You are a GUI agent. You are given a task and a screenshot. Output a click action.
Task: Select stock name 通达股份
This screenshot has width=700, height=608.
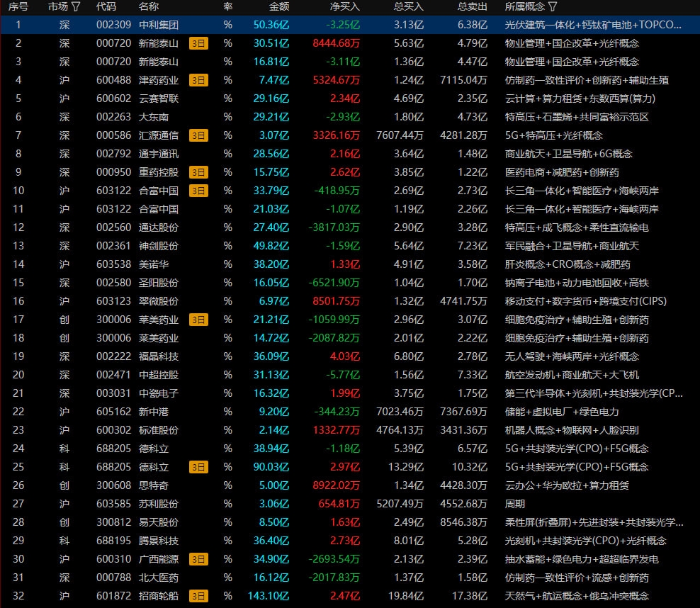click(159, 227)
